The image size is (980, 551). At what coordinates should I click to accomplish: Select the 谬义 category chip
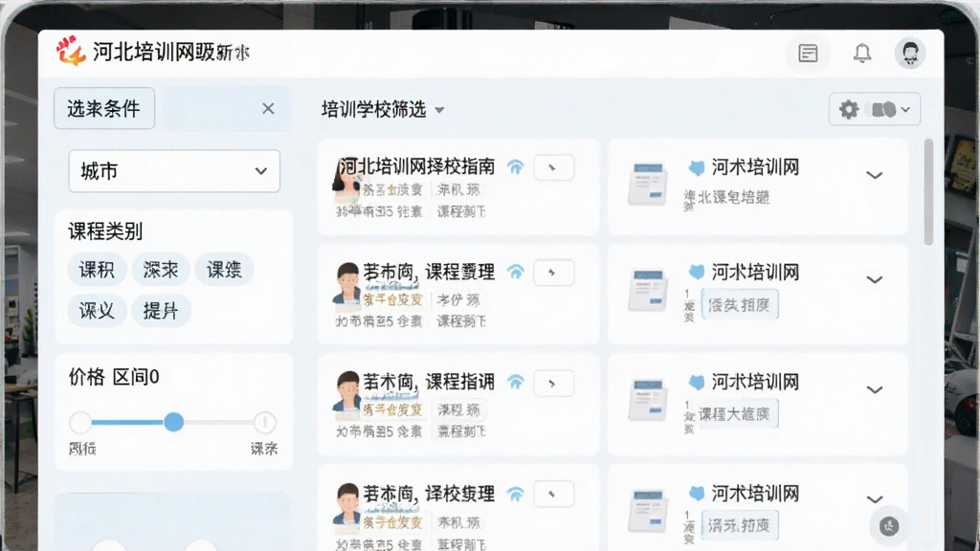coord(97,311)
